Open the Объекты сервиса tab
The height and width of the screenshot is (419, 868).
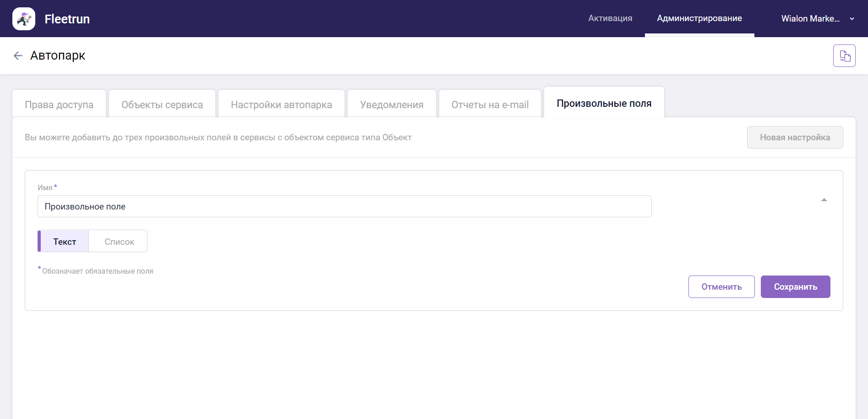click(x=162, y=104)
